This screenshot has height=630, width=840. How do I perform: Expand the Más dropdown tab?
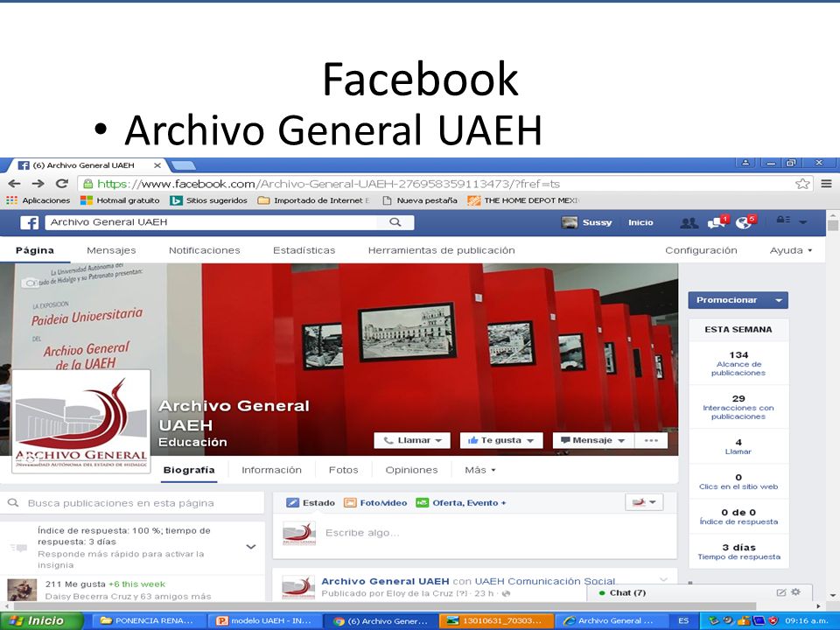pyautogui.click(x=480, y=470)
